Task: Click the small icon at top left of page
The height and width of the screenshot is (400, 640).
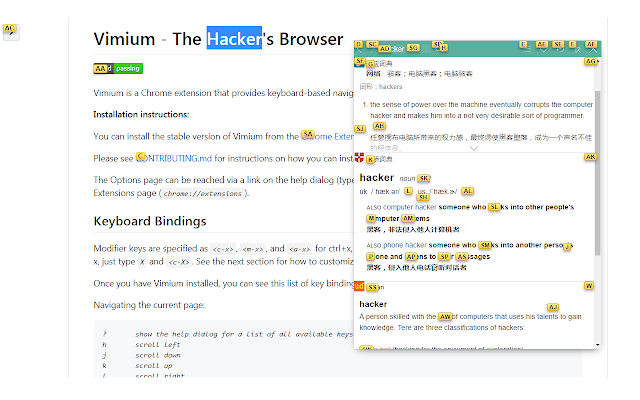Action: point(11,32)
